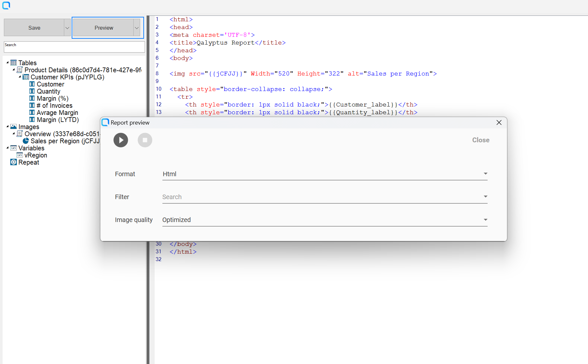The height and width of the screenshot is (364, 588).
Task: Collapse the Tables tree node
Action: [x=7, y=63]
